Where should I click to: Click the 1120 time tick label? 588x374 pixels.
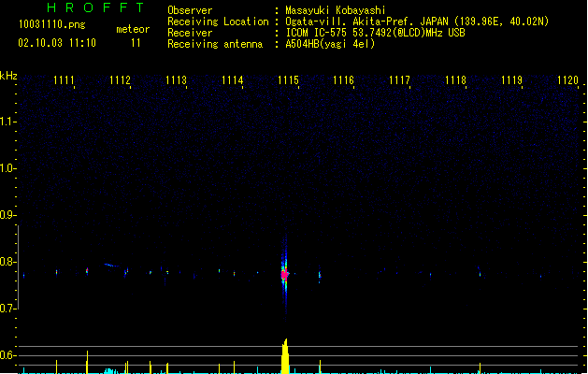click(x=566, y=80)
